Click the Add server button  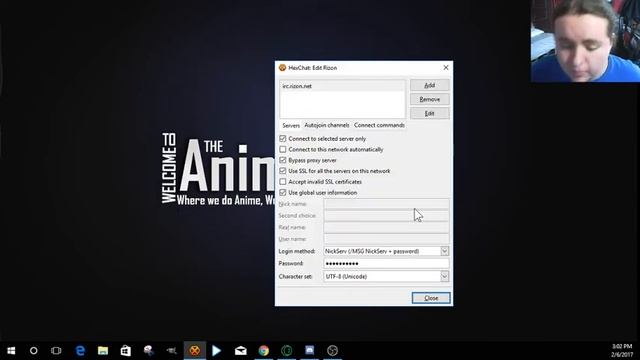coord(429,85)
